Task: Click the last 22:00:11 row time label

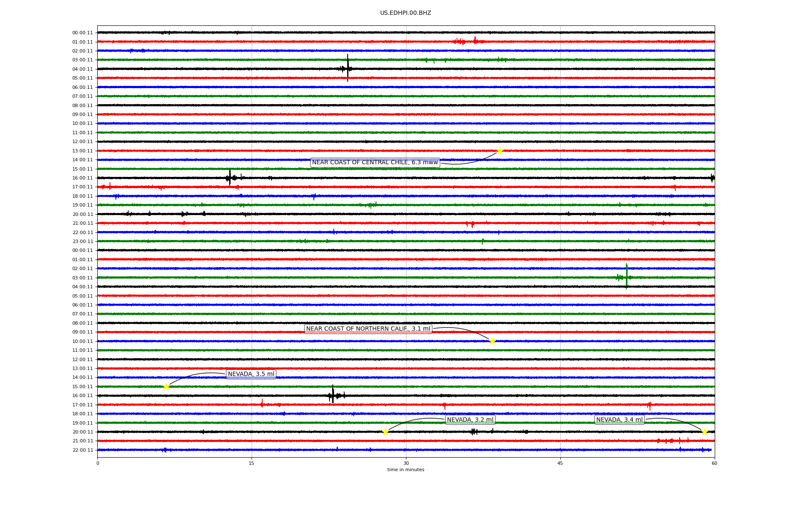Action: (x=82, y=450)
